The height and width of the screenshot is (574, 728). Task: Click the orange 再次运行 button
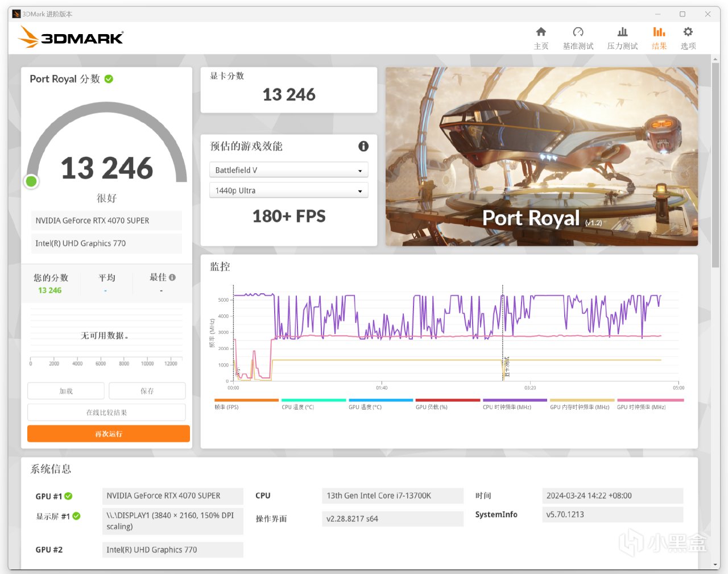tap(109, 434)
